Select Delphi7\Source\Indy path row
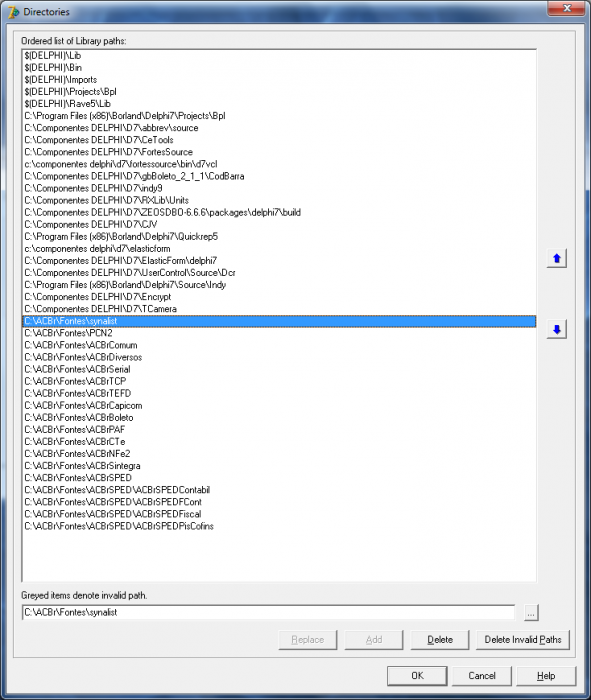591x700 pixels. click(279, 285)
